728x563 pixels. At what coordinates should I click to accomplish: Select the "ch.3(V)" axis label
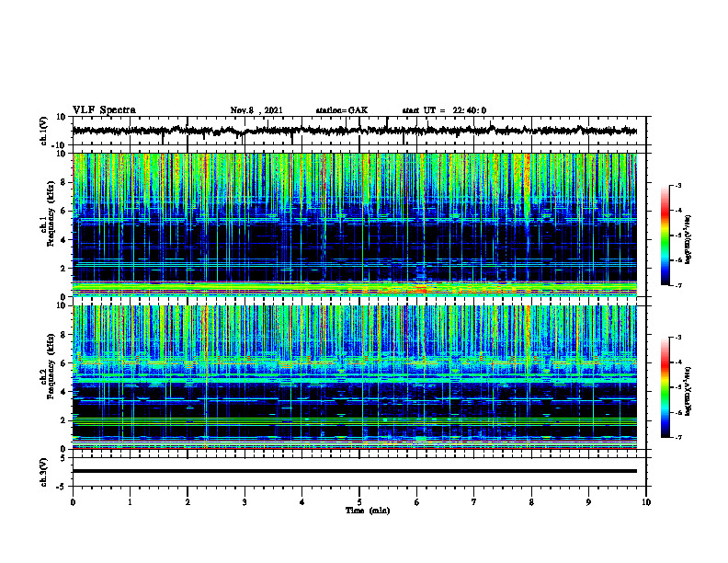44,472
